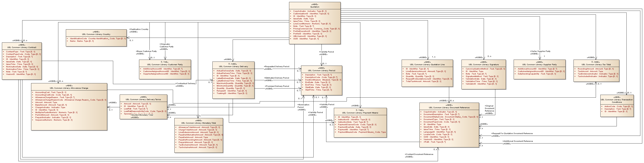Select the Allowance Charge class title
The width and height of the screenshot is (644, 163).
[x=69, y=88]
